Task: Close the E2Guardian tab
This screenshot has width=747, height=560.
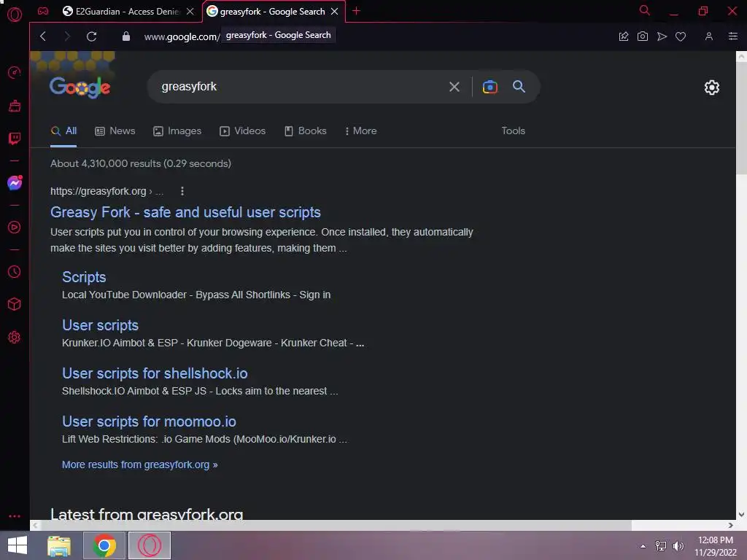Action: click(x=190, y=12)
